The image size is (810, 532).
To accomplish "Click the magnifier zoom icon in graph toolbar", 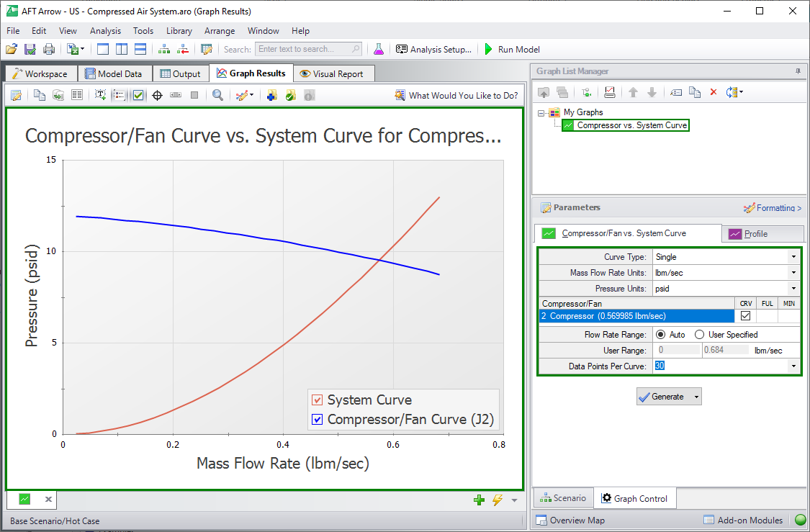I will point(218,96).
